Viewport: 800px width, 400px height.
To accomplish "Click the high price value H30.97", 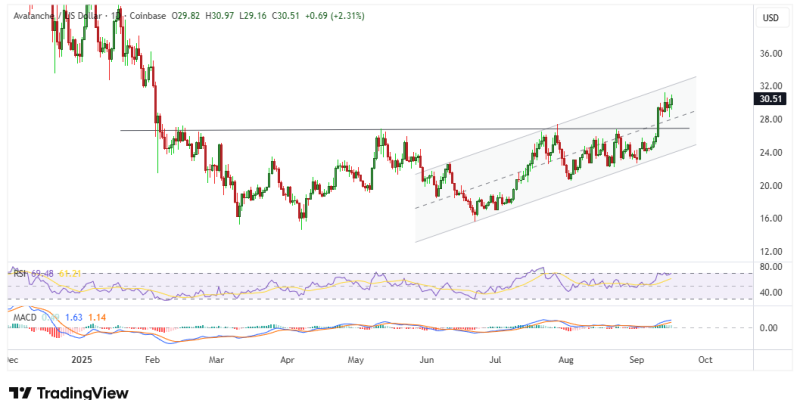I will (x=222, y=16).
